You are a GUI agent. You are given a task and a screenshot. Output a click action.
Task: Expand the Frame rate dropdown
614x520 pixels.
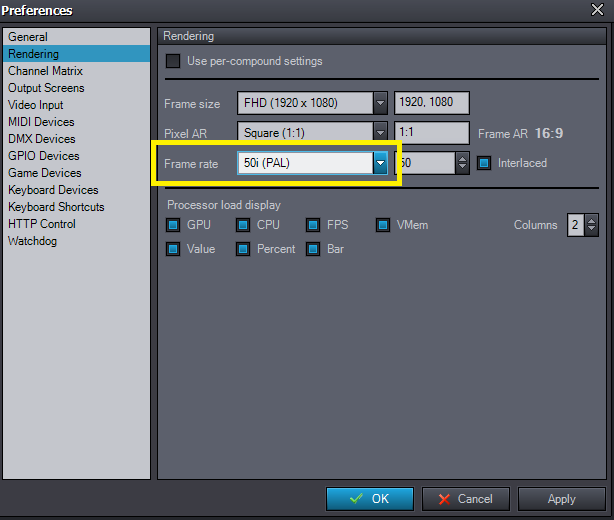click(x=380, y=163)
